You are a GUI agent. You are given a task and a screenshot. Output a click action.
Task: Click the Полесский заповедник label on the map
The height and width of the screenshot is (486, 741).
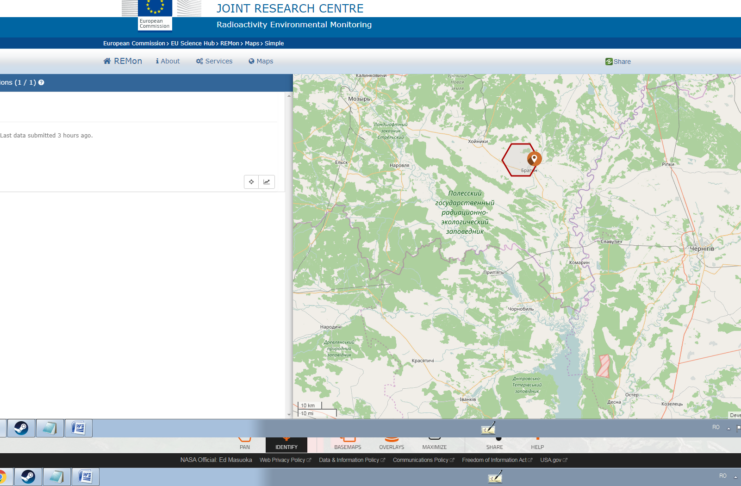pos(465,212)
